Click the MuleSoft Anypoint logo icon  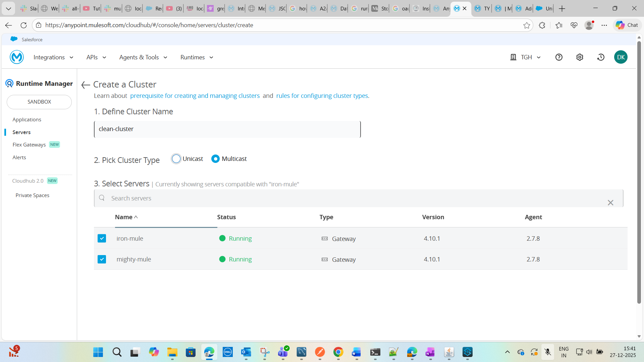coord(17,57)
